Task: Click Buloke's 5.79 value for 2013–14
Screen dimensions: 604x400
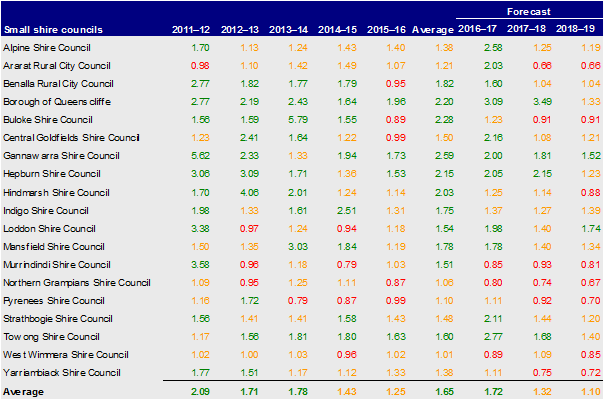Action: [x=298, y=120]
